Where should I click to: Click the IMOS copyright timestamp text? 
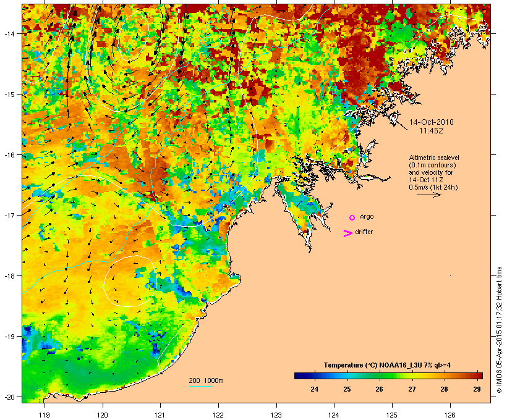point(499,330)
